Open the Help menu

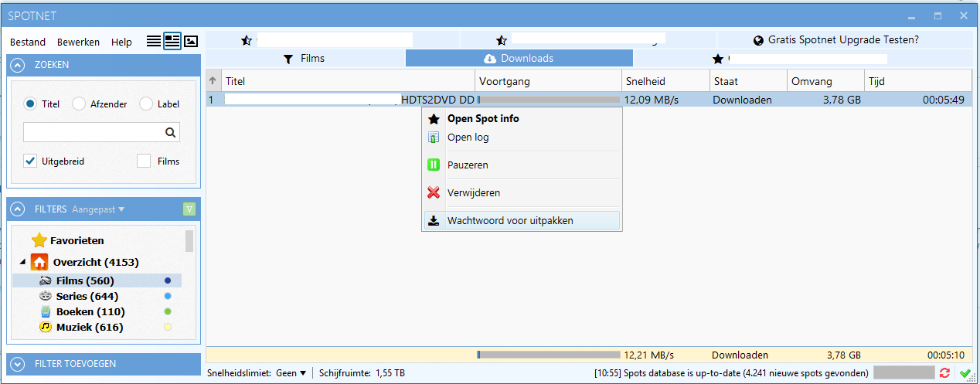point(121,42)
